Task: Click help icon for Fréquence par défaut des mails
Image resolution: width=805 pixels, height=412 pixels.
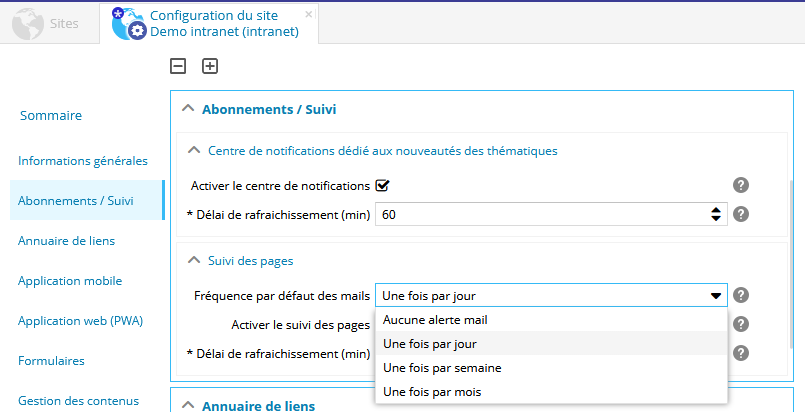Action: (x=741, y=295)
